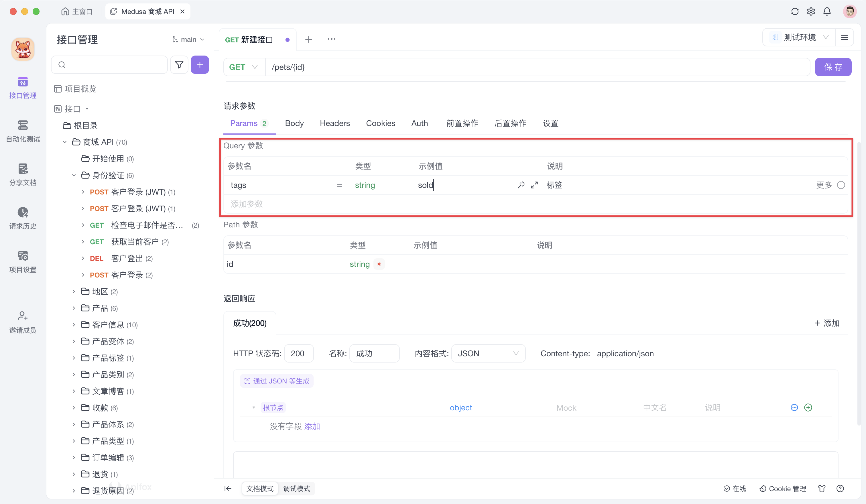Switch to 调试模式 at the bottom

297,489
